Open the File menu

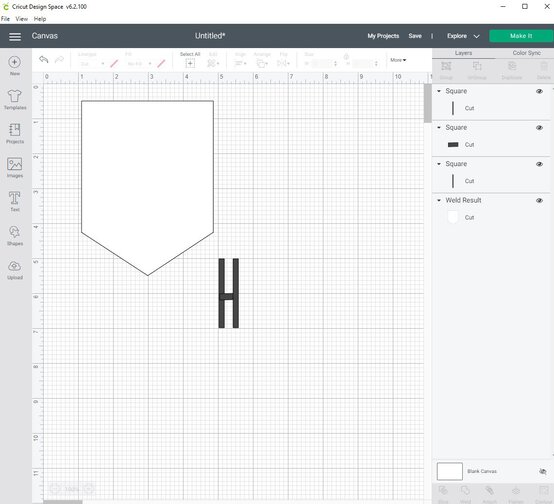coord(5,19)
